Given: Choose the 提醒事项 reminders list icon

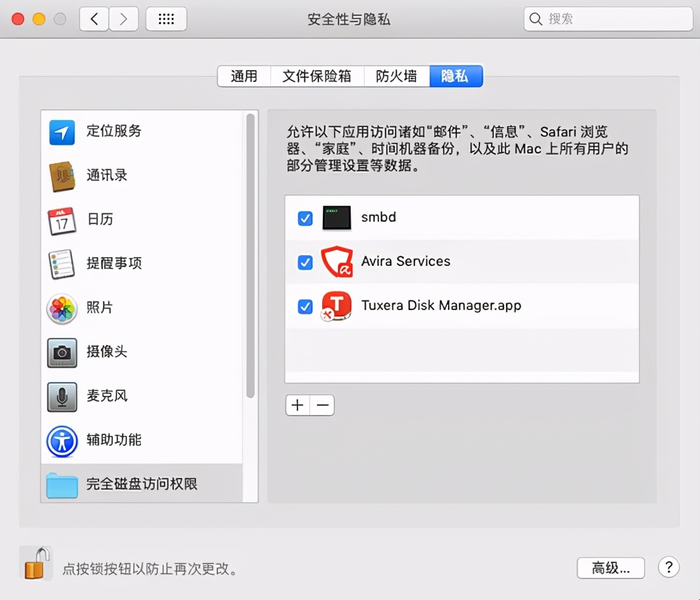Looking at the screenshot, I should pyautogui.click(x=62, y=264).
